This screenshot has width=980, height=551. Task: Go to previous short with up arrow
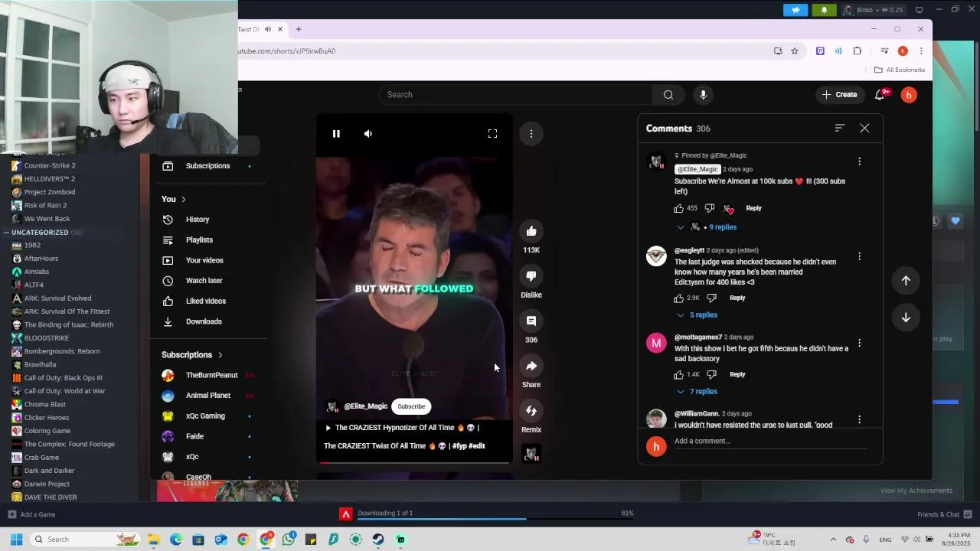click(x=906, y=281)
